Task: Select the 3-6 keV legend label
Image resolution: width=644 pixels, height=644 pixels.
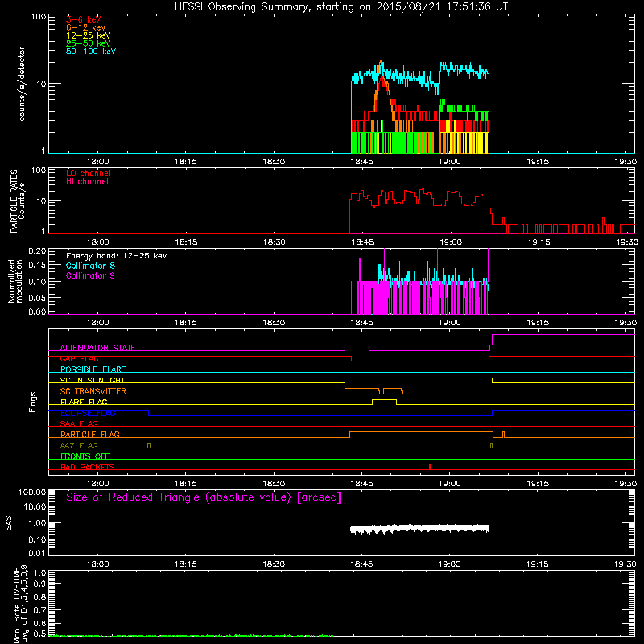Action: point(83,19)
